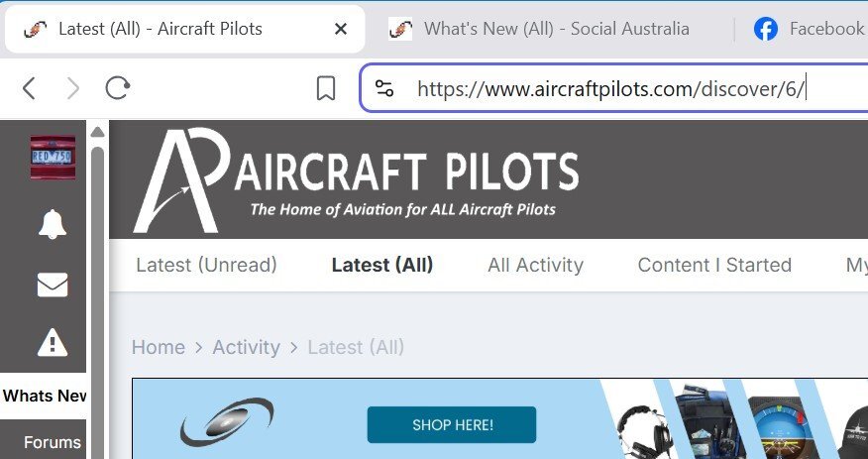Go to Home breadcrumb link

159,347
